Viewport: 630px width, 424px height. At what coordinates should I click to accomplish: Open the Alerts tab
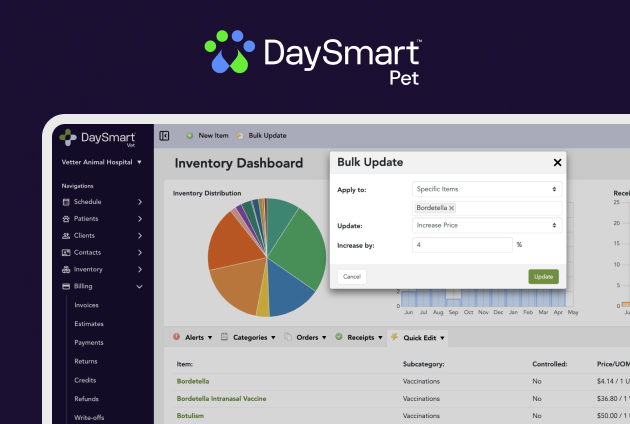point(192,337)
